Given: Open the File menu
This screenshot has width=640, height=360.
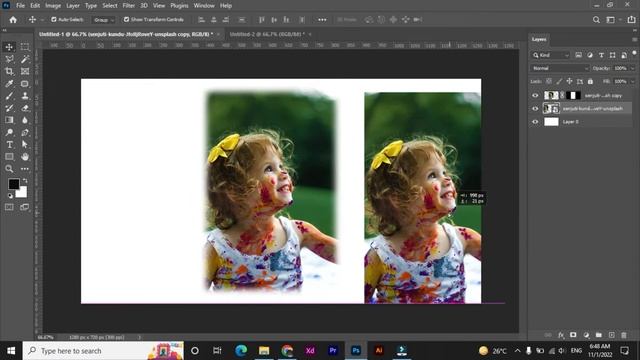Looking at the screenshot, I should pyautogui.click(x=20, y=6).
